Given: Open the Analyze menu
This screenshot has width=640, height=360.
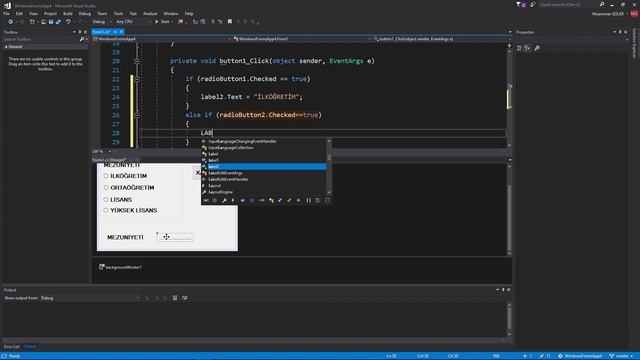Looking at the screenshot, I should coord(150,13).
